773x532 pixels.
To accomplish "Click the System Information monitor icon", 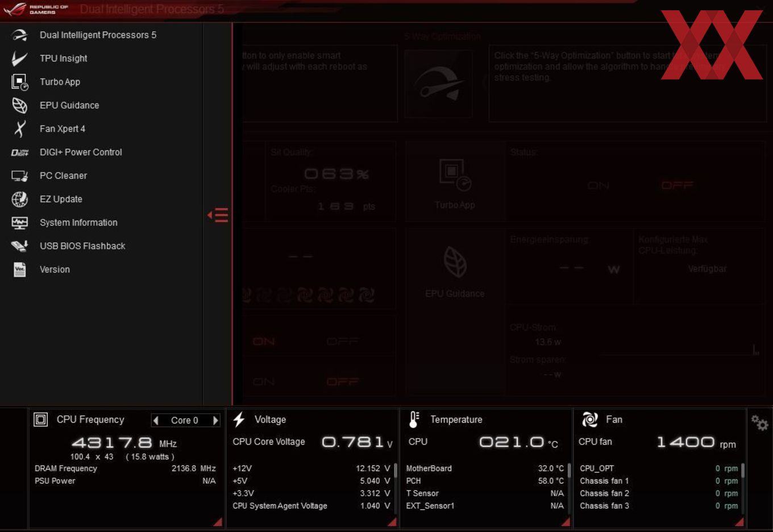I will click(x=19, y=223).
